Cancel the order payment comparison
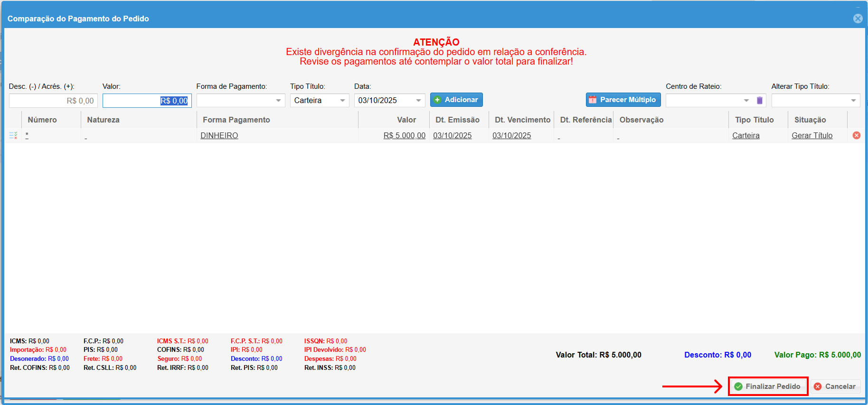 (835, 386)
